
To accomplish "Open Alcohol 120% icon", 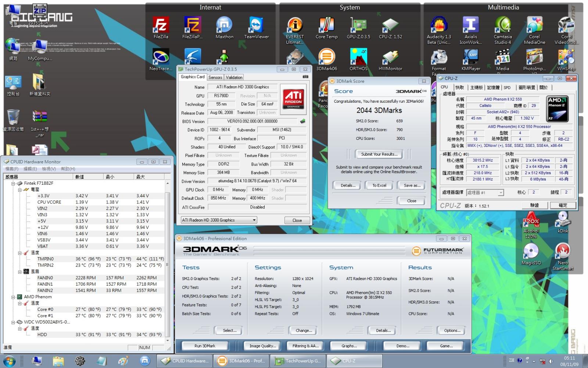I will [531, 225].
